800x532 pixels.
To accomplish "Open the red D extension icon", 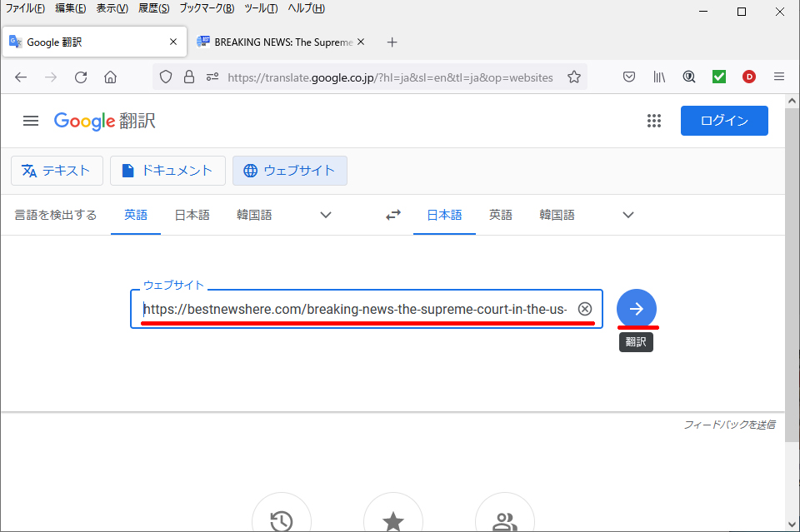I will [749, 77].
